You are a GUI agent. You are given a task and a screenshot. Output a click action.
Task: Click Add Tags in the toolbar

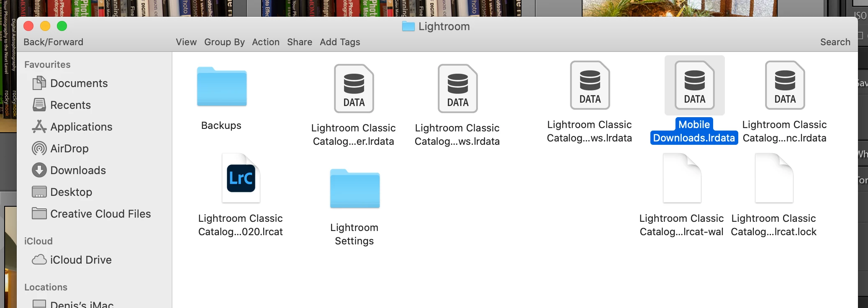pos(340,42)
